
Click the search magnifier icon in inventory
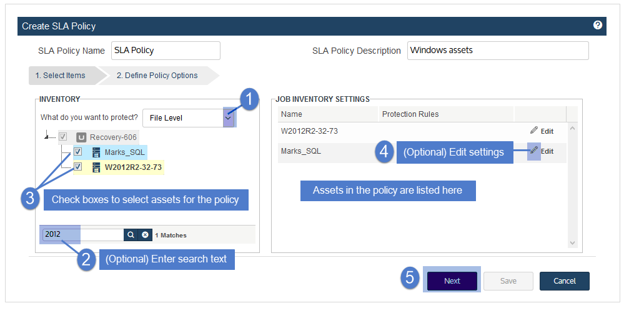[131, 235]
